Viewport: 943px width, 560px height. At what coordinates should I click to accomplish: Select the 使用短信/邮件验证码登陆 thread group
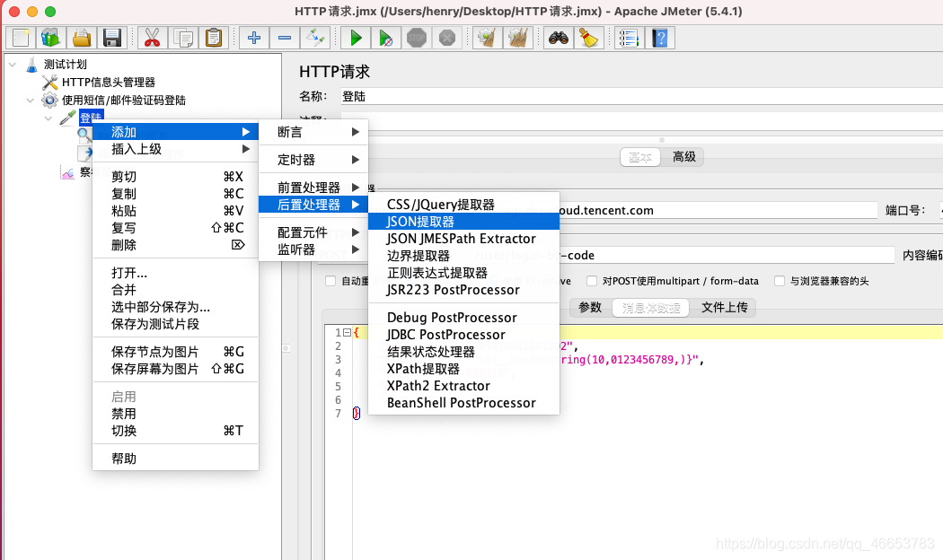(x=123, y=101)
